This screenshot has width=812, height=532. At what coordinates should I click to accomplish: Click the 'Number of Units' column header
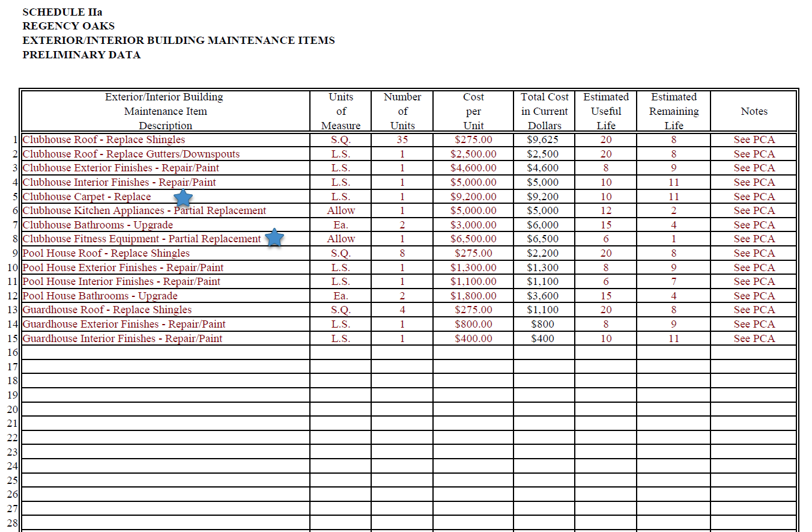[402, 111]
